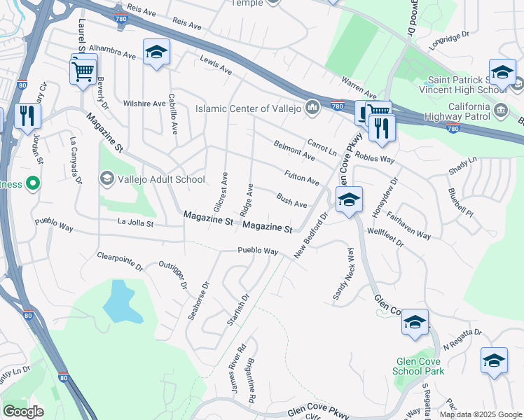Image resolution: width=524 pixels, height=420 pixels.
Task: Select the shopping cart marker by Laurel St
Action: point(83,73)
